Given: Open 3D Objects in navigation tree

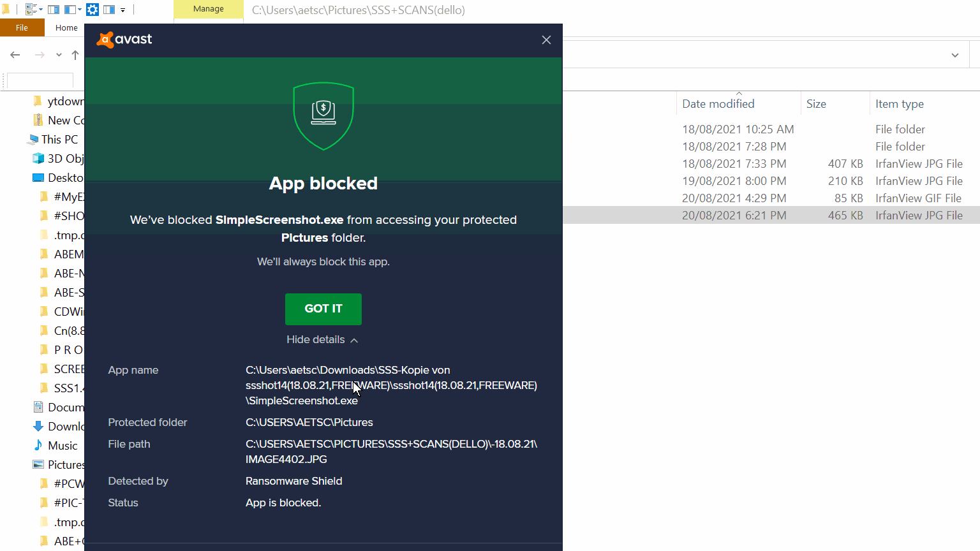Looking at the screenshot, I should coord(58,159).
